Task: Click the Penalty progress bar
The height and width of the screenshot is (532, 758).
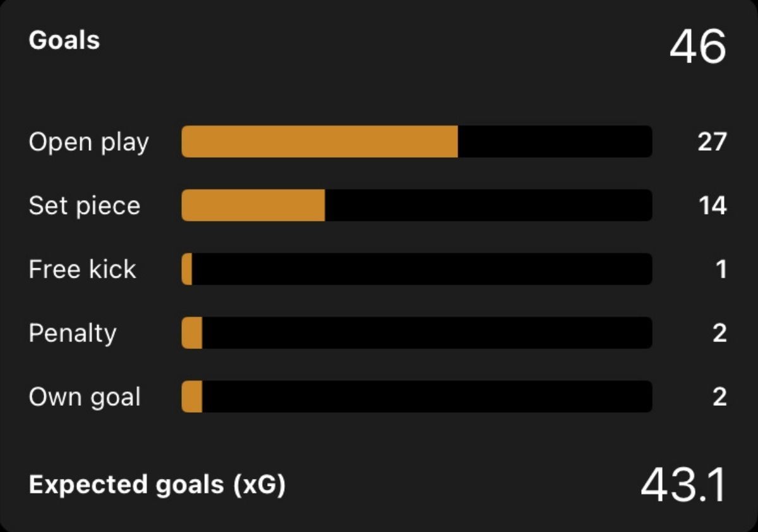Action: click(x=417, y=333)
